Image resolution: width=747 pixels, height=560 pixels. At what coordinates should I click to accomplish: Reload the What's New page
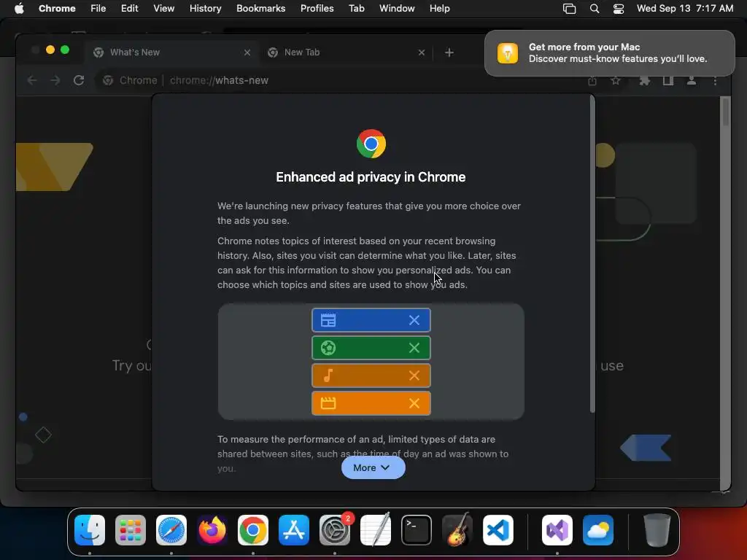79,80
